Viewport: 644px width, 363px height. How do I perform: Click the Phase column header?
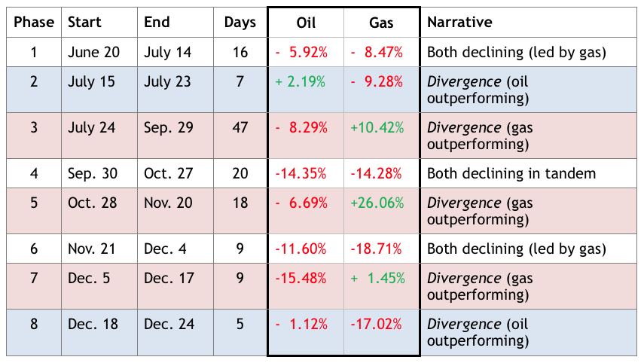34,23
